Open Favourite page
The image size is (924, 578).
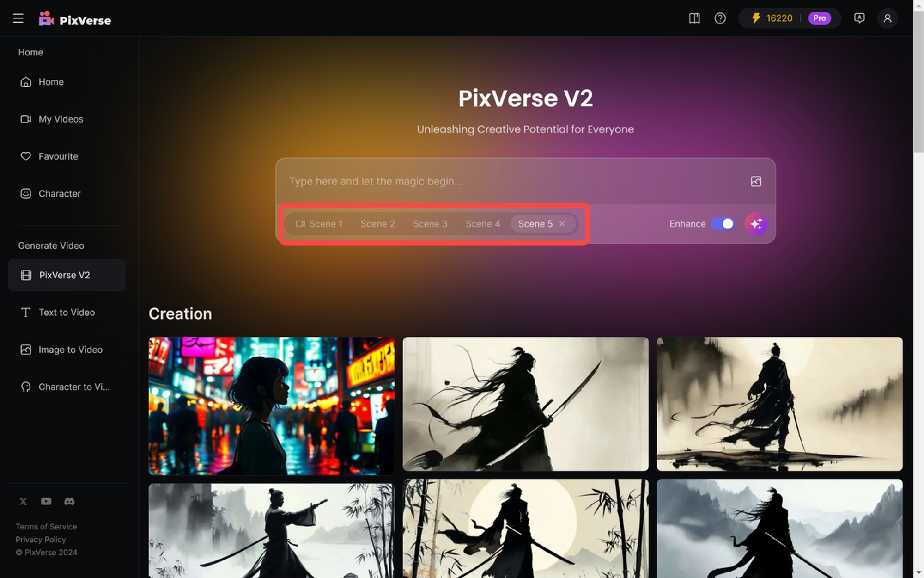tap(67, 156)
